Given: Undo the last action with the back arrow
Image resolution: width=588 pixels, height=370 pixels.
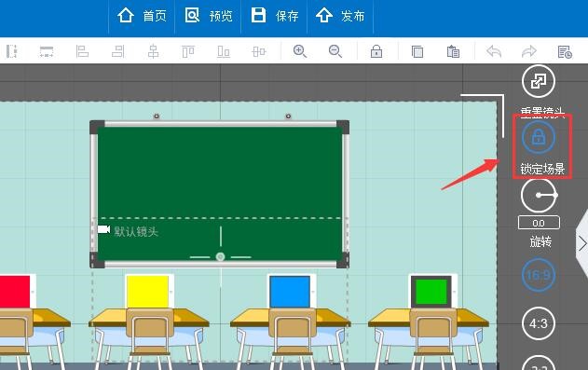Looking at the screenshot, I should coord(494,51).
